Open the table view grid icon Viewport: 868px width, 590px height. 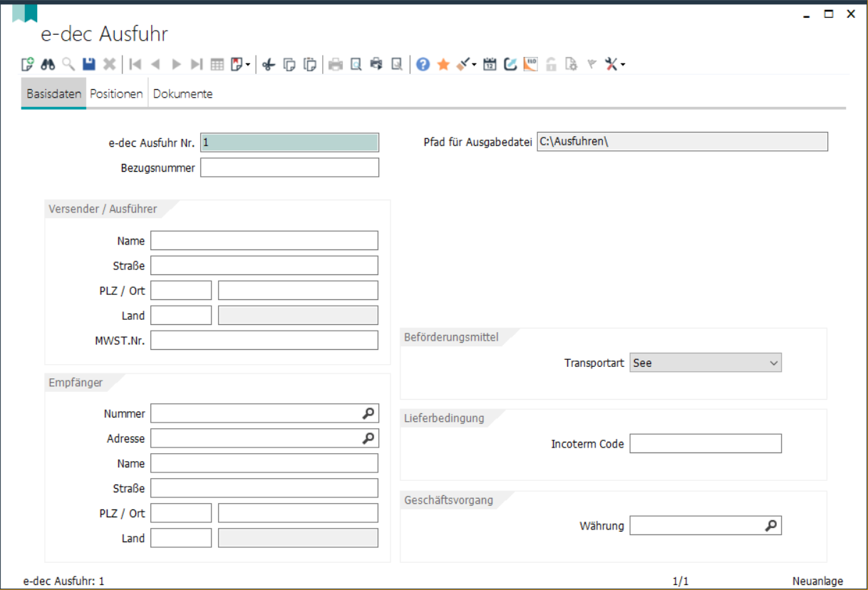(217, 65)
